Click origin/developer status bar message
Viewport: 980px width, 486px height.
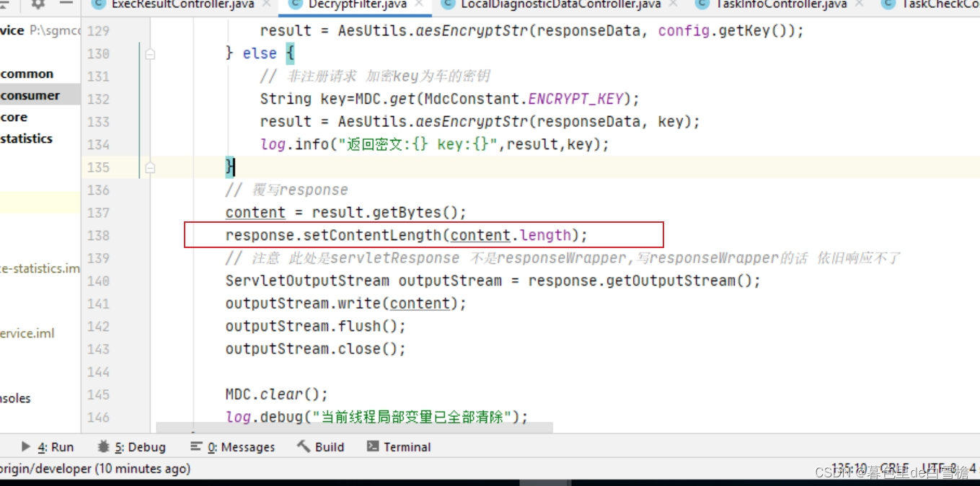click(95, 469)
